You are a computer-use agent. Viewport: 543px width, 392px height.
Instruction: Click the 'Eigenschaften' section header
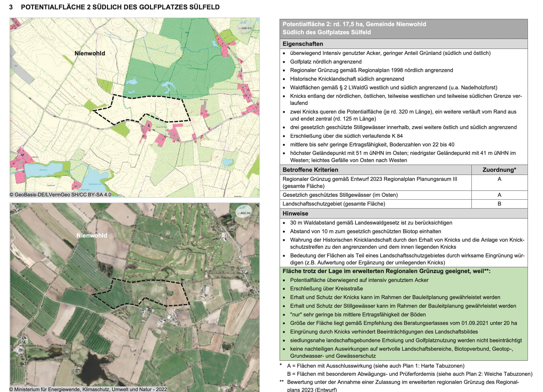303,44
